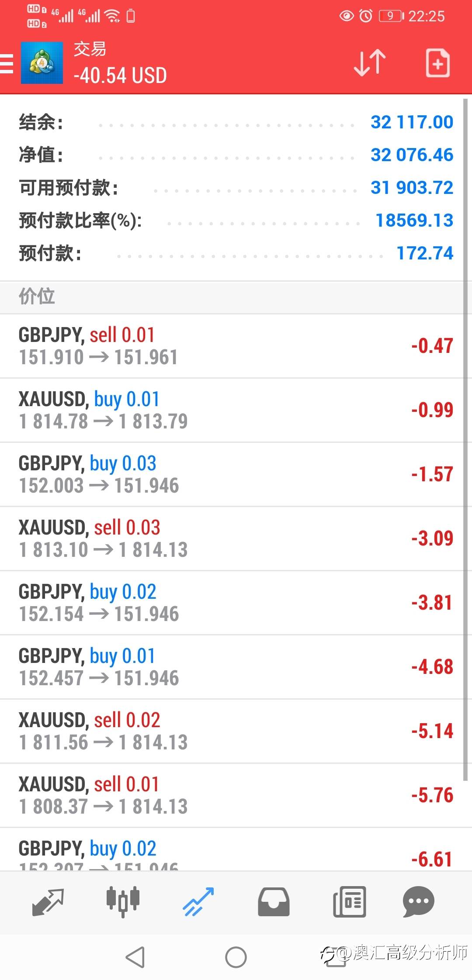
Task: Select GBPJPY sell 0.01 position at 151.910
Action: [232, 346]
